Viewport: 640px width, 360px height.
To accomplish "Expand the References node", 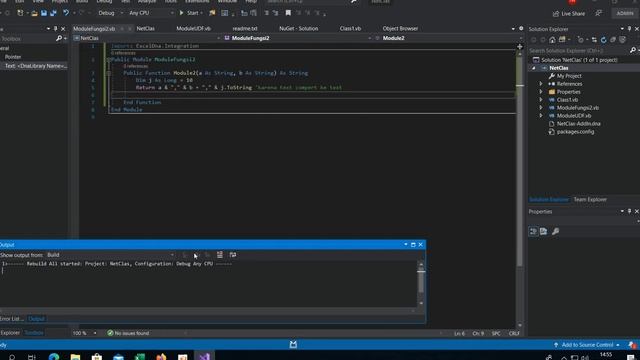I will [x=541, y=84].
